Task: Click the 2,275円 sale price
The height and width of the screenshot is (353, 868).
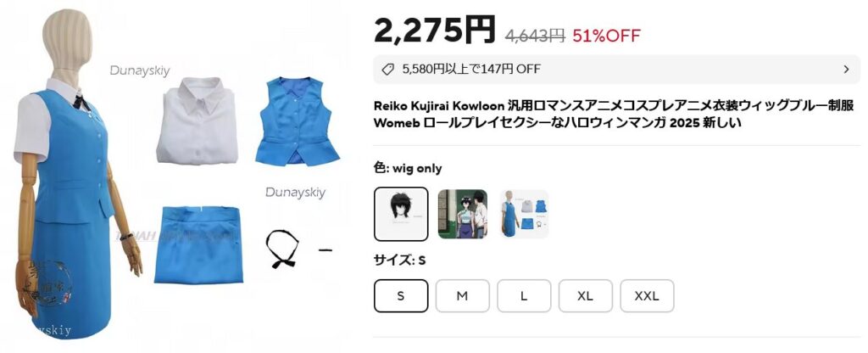Action: tap(435, 30)
